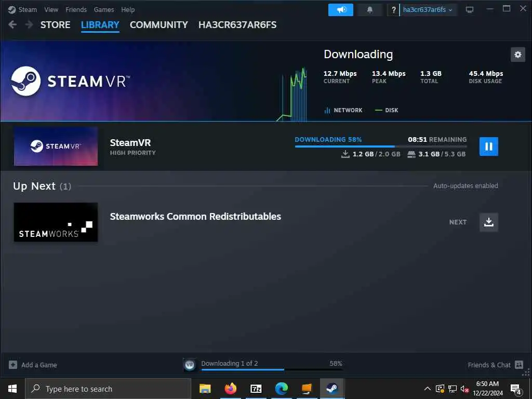
Task: Click the SteamVR title in download row
Action: click(130, 143)
